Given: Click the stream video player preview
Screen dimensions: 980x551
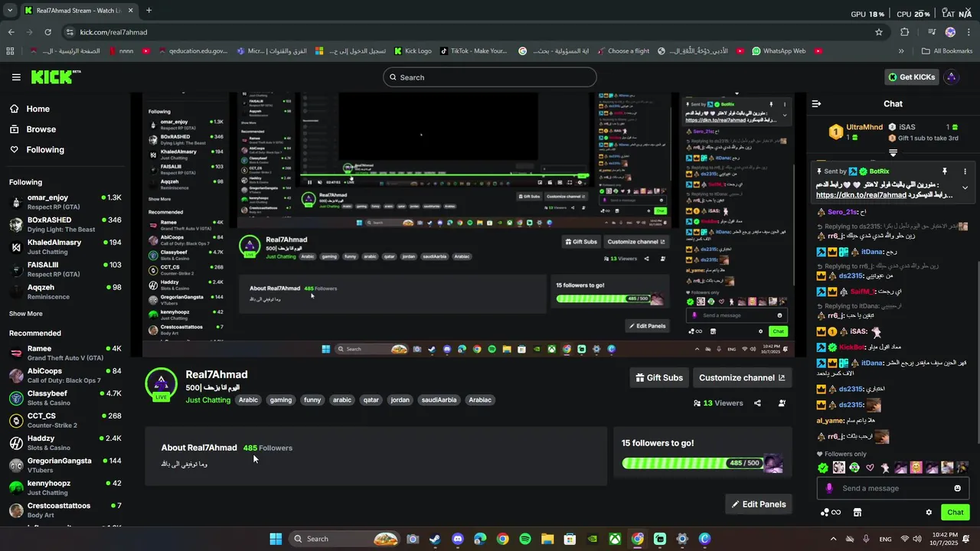Looking at the screenshot, I should [x=469, y=225].
